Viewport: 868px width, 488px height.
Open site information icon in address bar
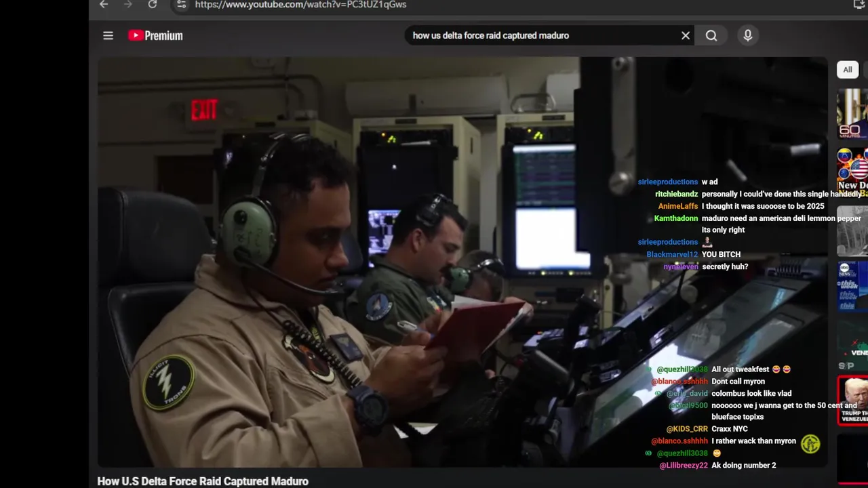coord(181,5)
